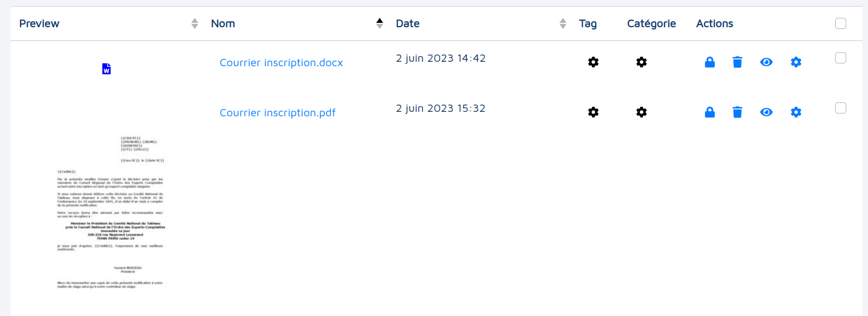Sort the table by Date column arrows

click(563, 23)
